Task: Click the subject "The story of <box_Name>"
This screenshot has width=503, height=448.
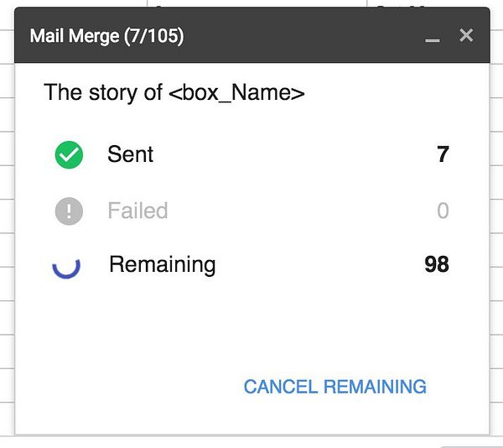Action: (x=174, y=92)
